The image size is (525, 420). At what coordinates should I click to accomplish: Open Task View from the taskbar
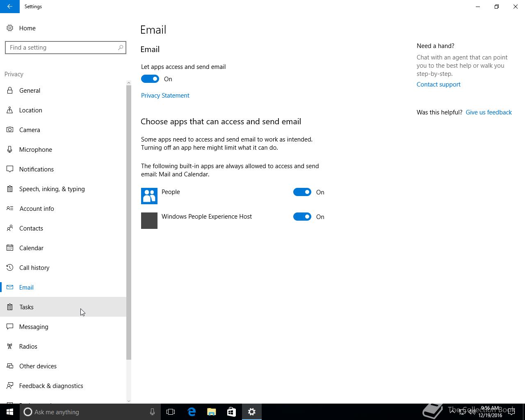pos(171,412)
